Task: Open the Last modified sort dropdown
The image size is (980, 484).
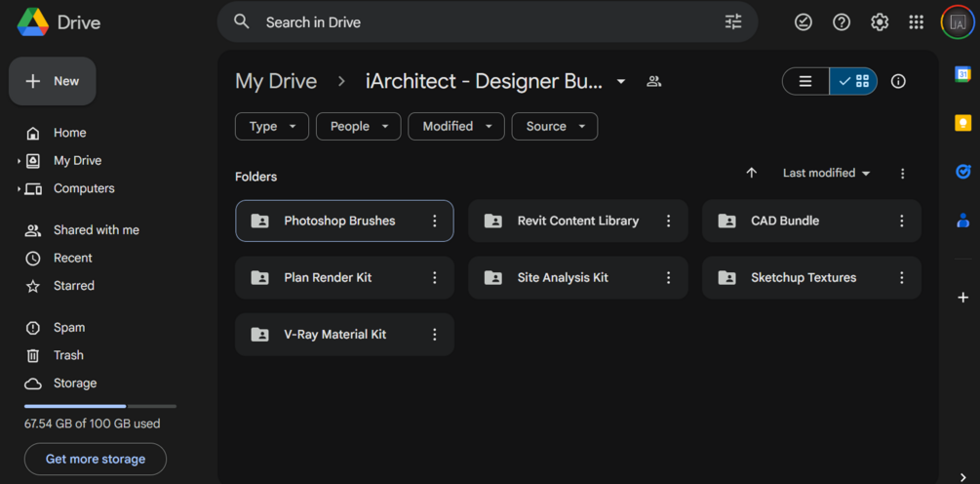Action: click(x=826, y=174)
